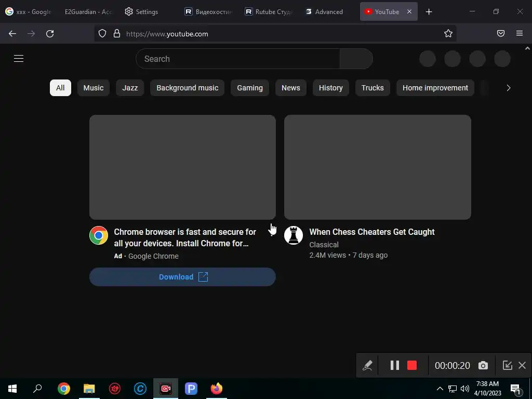Image resolution: width=532 pixels, height=399 pixels.
Task: Open the chess rook channel avatar
Action: (294, 235)
